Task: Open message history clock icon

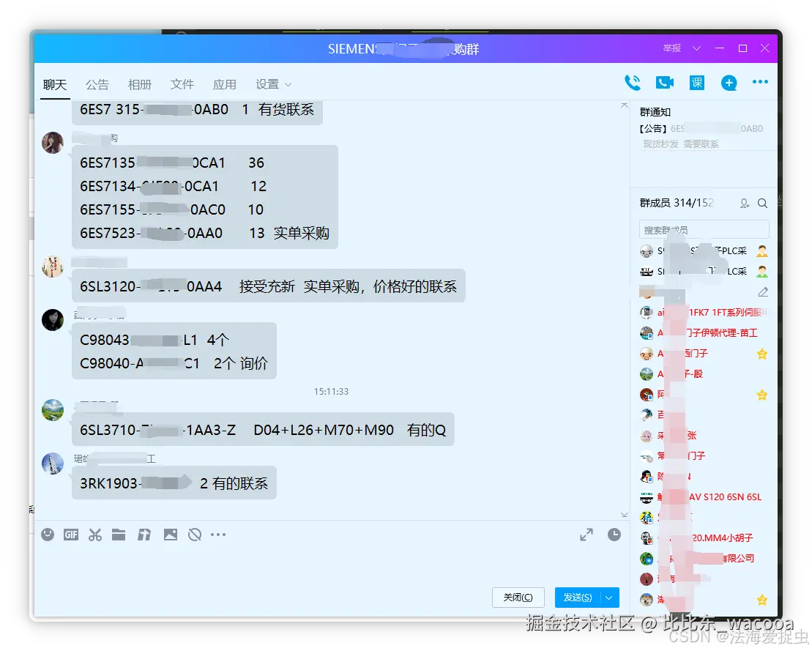Action: tap(614, 535)
